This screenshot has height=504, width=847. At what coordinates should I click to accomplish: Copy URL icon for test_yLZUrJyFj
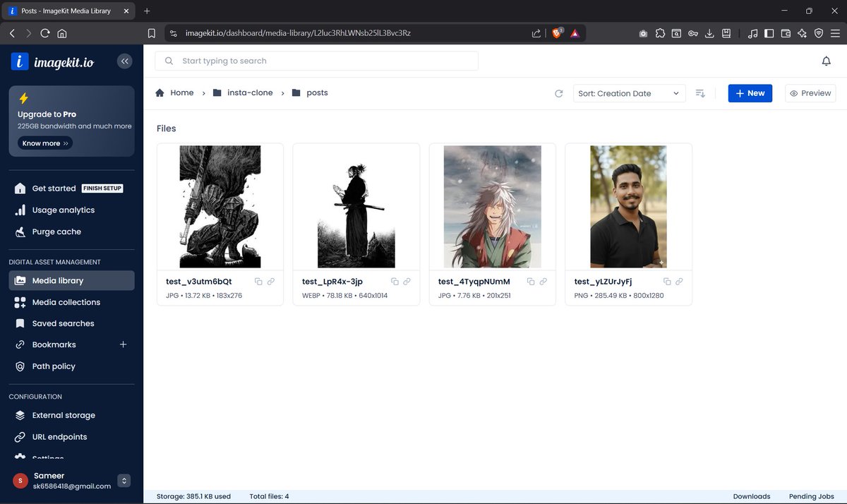667,282
